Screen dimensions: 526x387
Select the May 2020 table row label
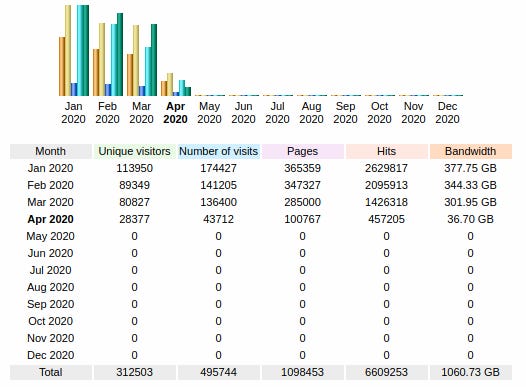(51, 236)
